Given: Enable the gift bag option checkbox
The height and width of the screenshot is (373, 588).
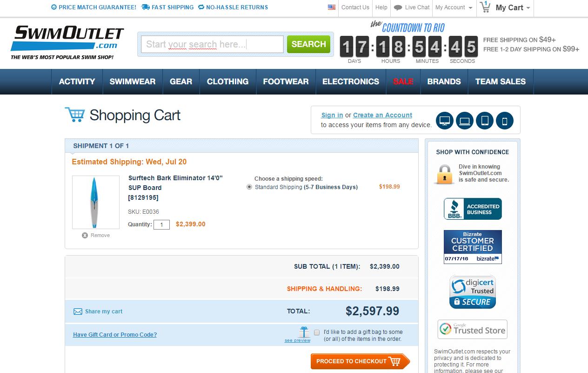Looking at the screenshot, I should pyautogui.click(x=317, y=332).
